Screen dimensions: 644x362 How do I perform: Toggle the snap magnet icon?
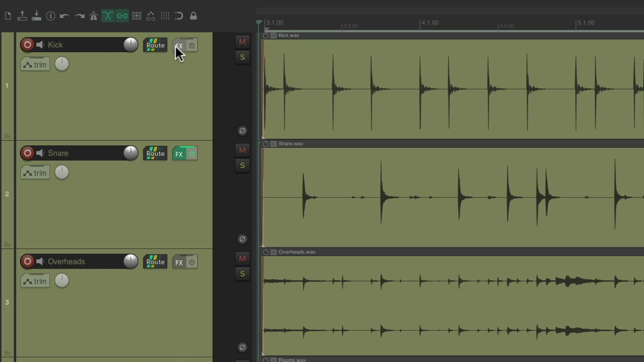(179, 16)
